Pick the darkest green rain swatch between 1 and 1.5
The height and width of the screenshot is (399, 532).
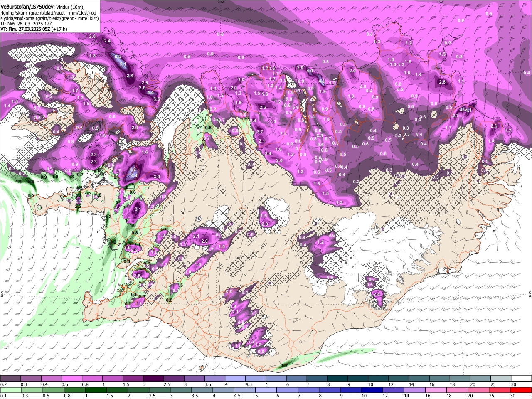click(x=96, y=390)
